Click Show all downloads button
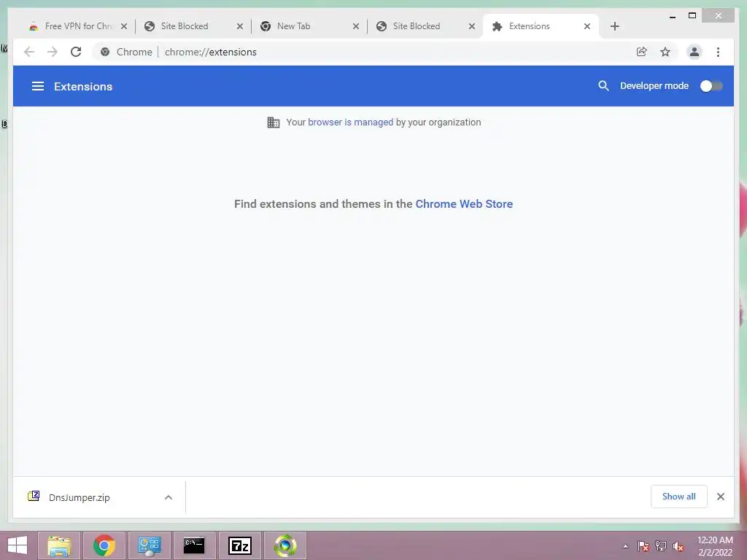This screenshot has height=560, width=747. 679,496
